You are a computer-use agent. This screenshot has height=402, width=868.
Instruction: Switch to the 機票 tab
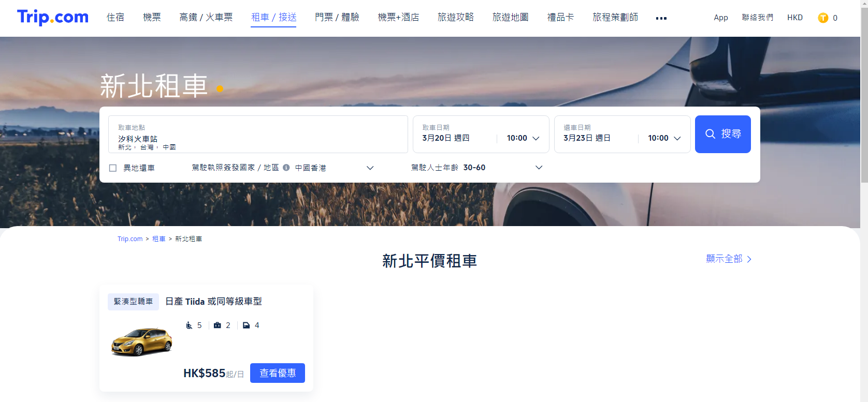tap(152, 18)
